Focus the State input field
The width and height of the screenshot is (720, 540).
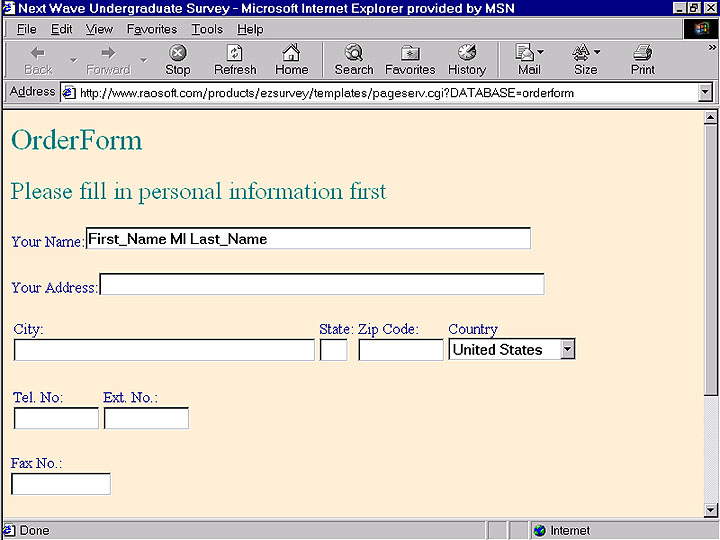click(x=333, y=350)
